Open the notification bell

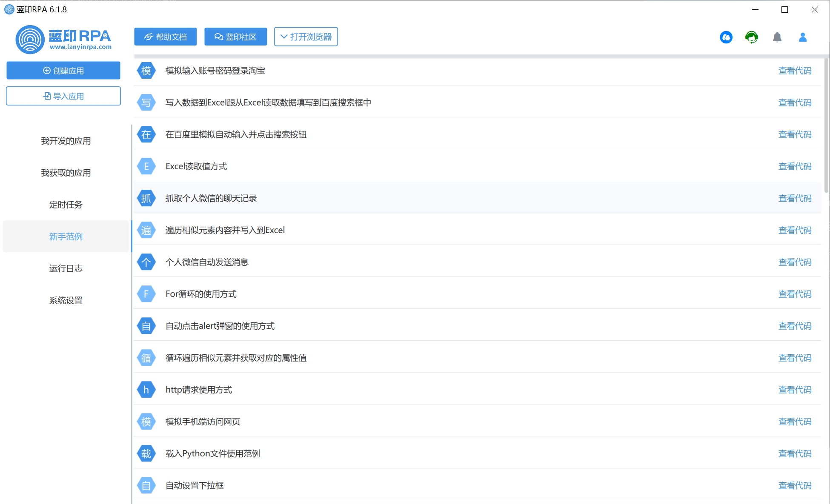coord(777,37)
